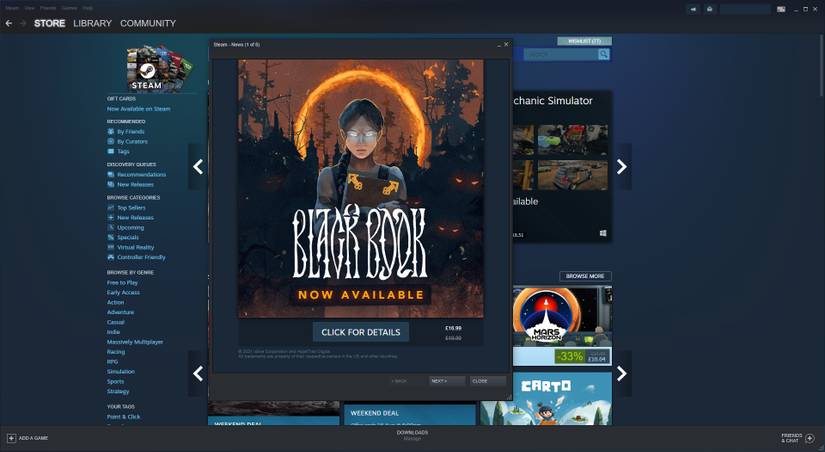Open the WISHLIST button
825x452 pixels.
tap(585, 41)
